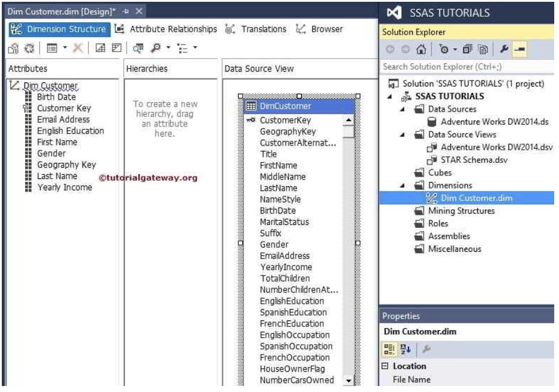Viewport: 559px width, 392px height.
Task: Click the Solution Explorer Home icon
Action: coord(421,49)
